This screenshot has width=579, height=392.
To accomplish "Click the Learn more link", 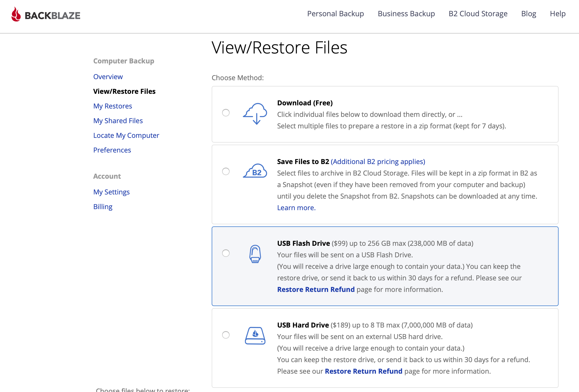I will (296, 208).
